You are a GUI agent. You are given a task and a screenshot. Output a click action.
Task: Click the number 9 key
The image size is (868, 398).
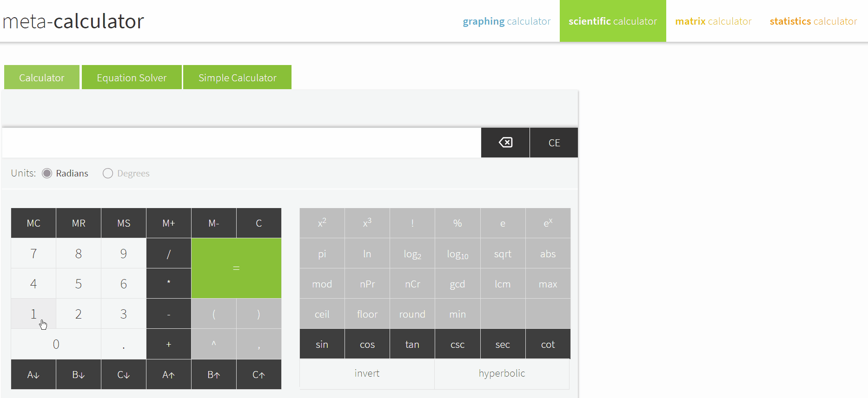(x=124, y=254)
